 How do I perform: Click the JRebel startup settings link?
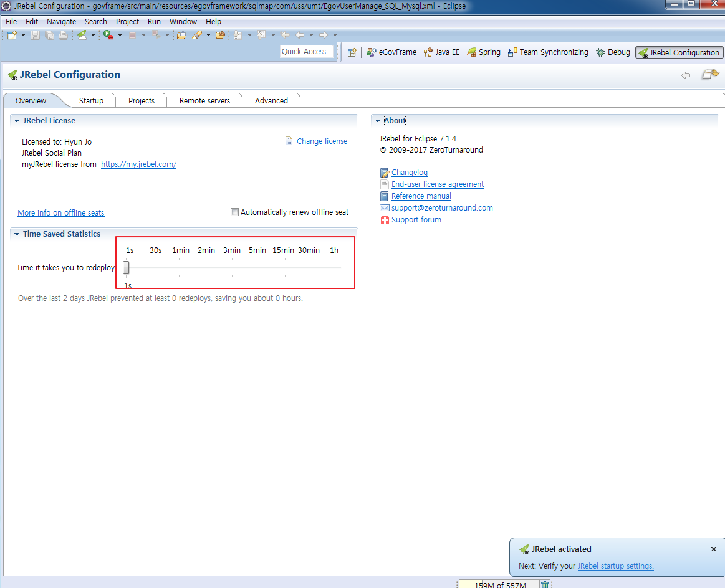(x=615, y=566)
